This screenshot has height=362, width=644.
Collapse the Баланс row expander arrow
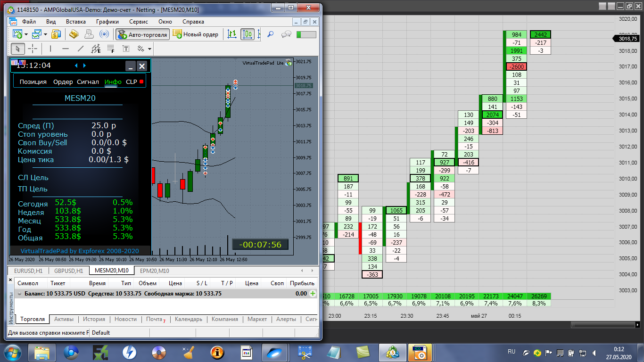pyautogui.click(x=20, y=294)
